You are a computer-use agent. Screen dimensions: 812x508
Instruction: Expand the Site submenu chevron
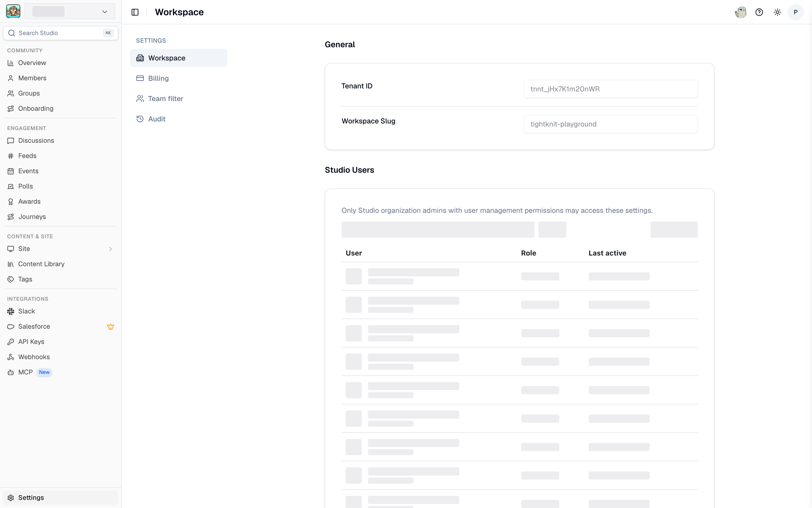pyautogui.click(x=110, y=249)
